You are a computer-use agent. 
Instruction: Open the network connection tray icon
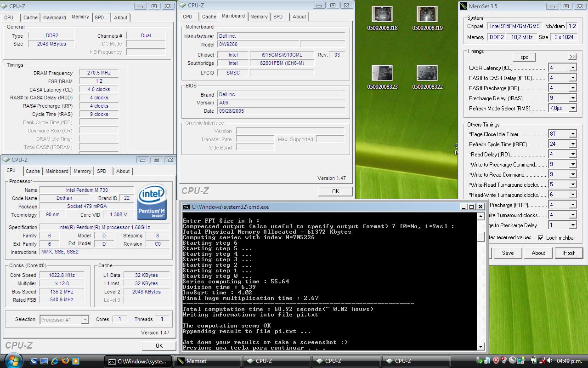[x=542, y=361]
